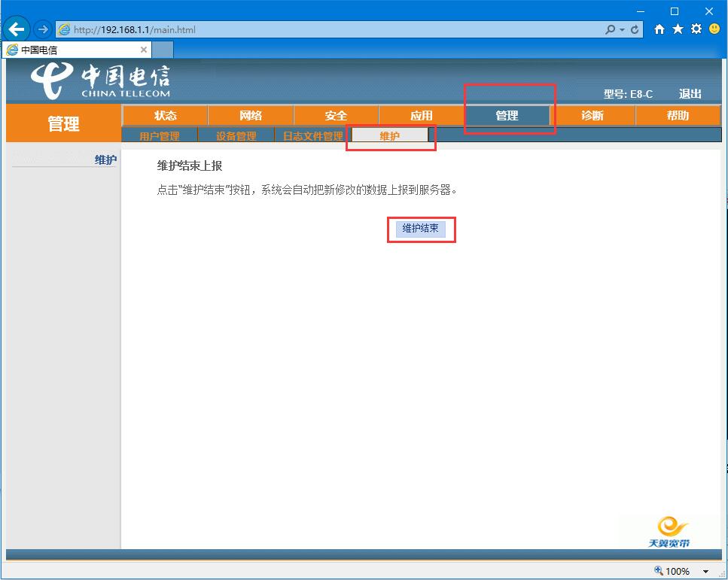Screen dimensions: 728x580
Task: Open the 帮助 main menu tab
Action: (x=678, y=116)
